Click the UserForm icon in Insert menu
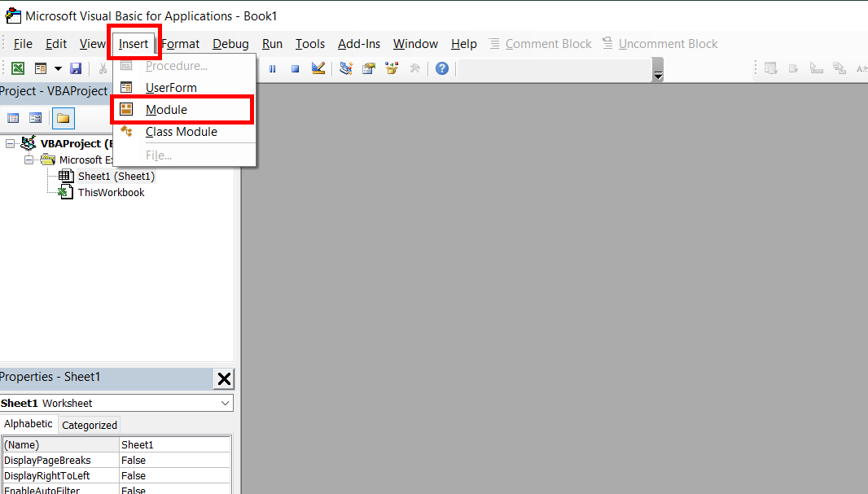This screenshot has height=494, width=868. 126,87
